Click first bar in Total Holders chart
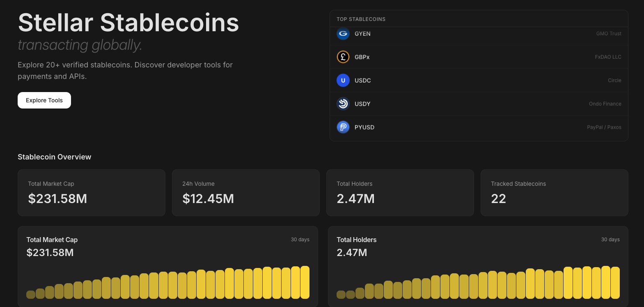This screenshot has height=307, width=644. [x=341, y=294]
